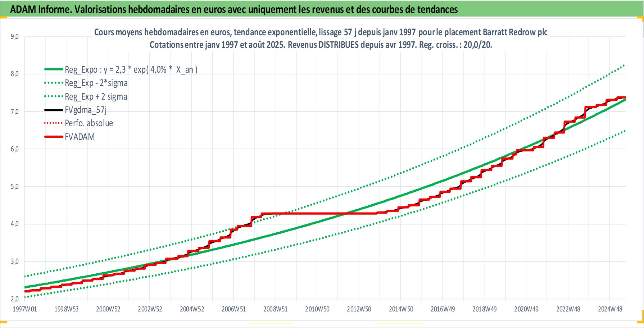Click legend entry 'Reg_Exp + 2 sigma'
This screenshot has height=328, width=644.
(96, 97)
